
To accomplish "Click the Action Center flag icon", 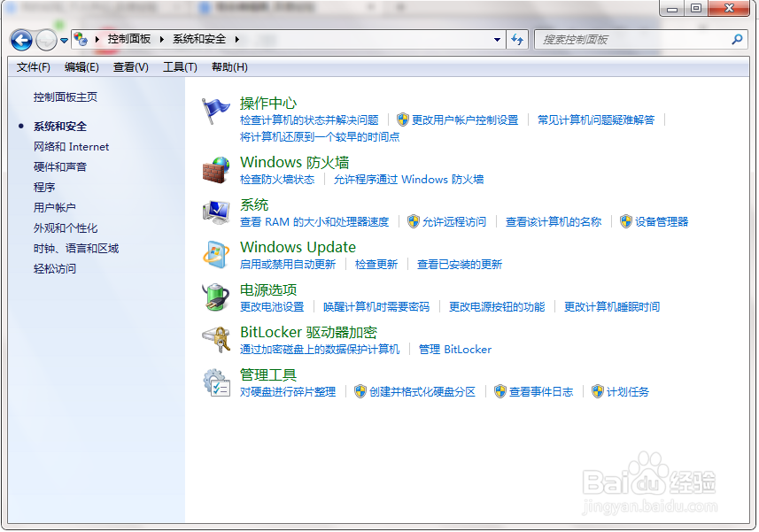I will 215,111.
